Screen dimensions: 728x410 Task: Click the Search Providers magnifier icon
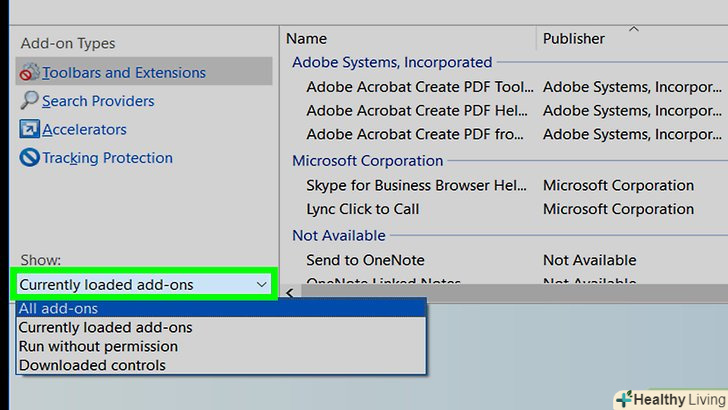coord(28,101)
